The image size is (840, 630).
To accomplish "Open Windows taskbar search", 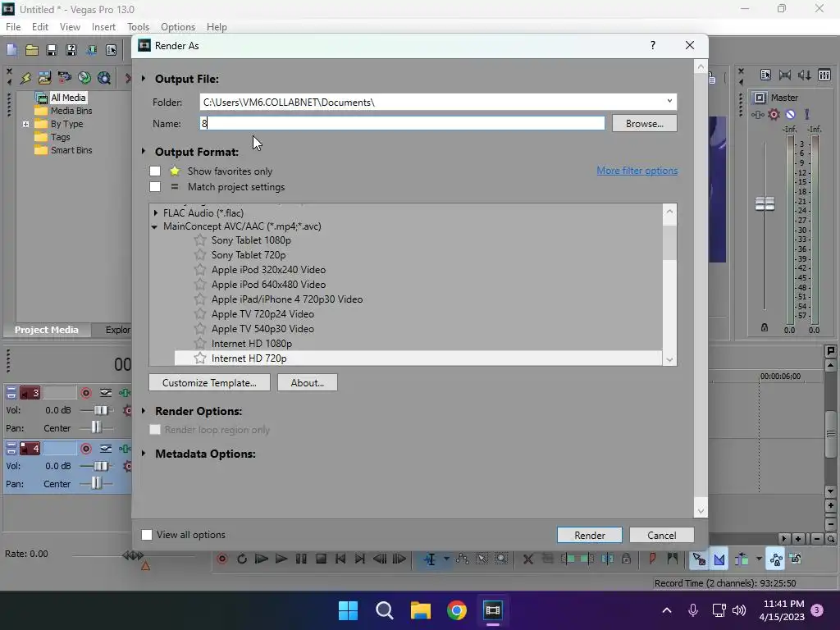I will tap(384, 610).
